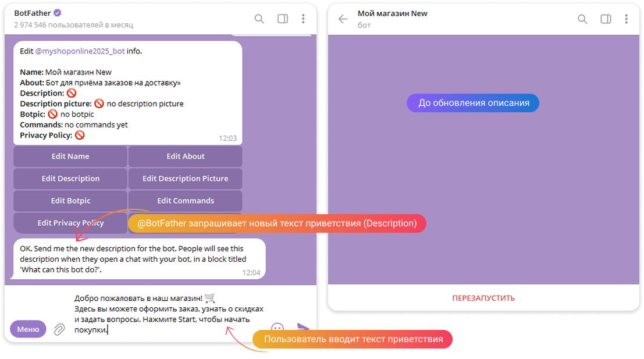Click ПЕРЕЗАПУСТИТЬ to restart the bot
Screen dimensions: 644x359
click(x=483, y=298)
